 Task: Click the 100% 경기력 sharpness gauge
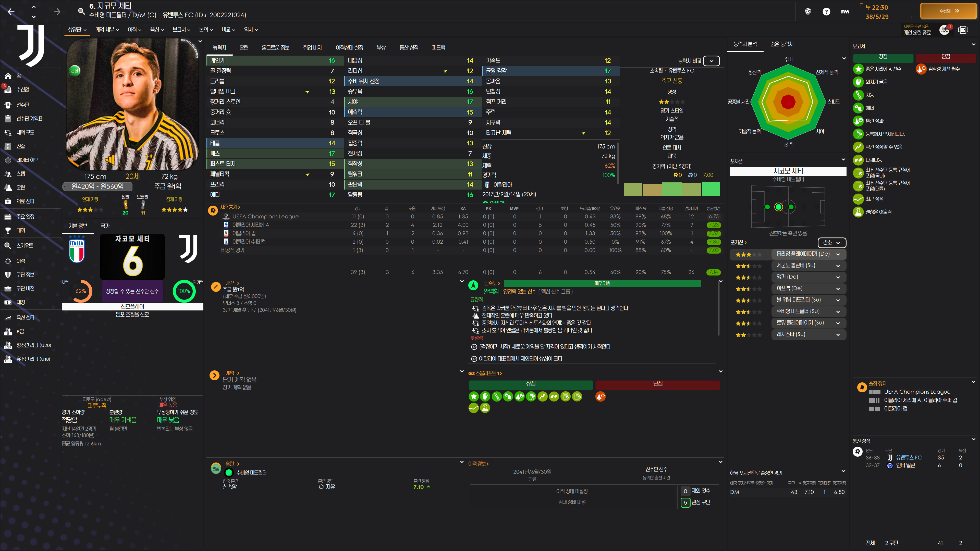tap(184, 291)
